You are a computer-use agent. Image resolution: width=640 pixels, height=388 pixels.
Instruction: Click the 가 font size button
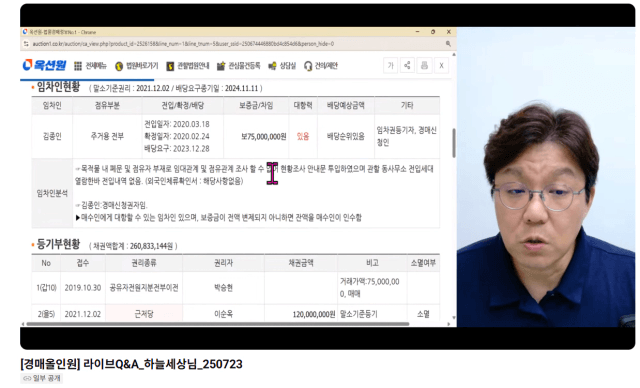pyautogui.click(x=391, y=66)
